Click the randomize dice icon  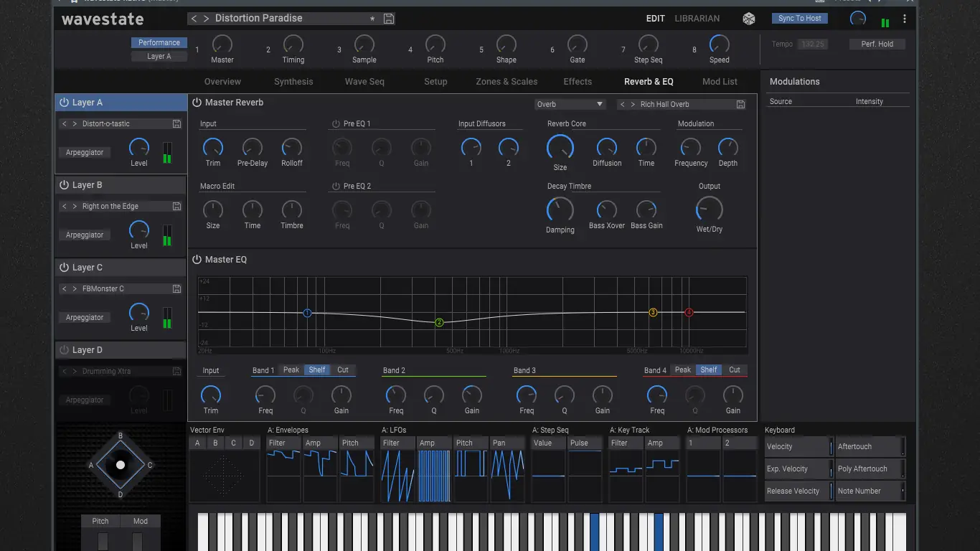(748, 19)
